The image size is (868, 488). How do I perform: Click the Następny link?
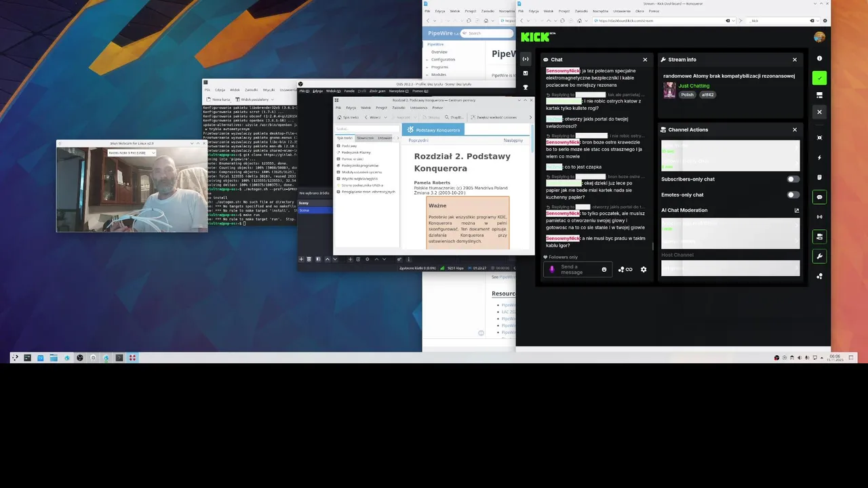(513, 140)
